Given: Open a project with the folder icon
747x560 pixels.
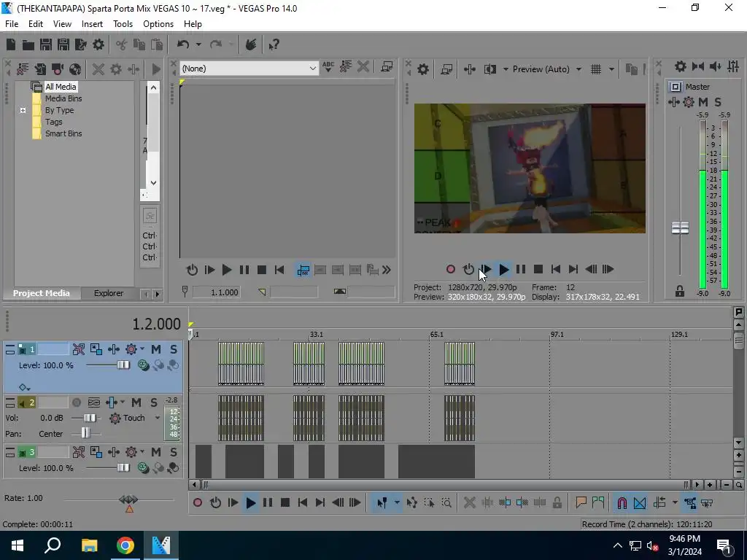Looking at the screenshot, I should 28,44.
